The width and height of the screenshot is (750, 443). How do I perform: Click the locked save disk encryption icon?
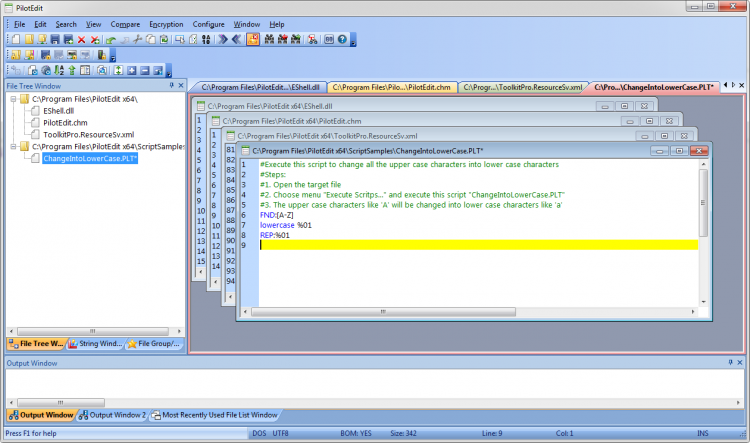(x=45, y=55)
